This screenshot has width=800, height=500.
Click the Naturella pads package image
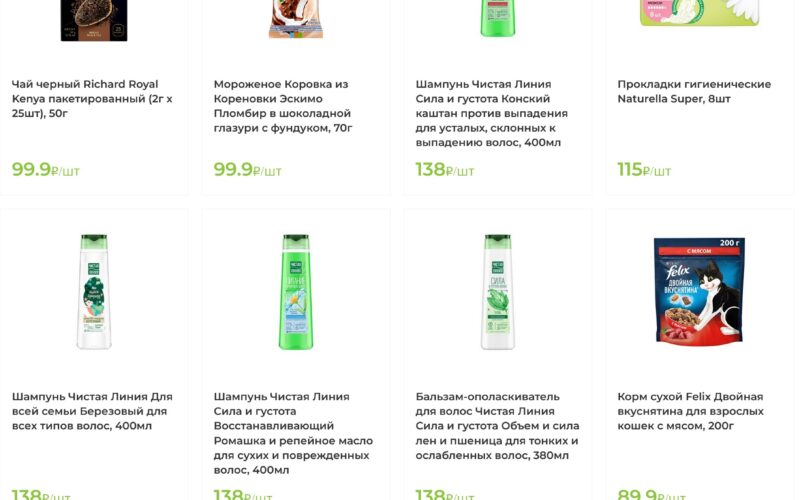699,14
